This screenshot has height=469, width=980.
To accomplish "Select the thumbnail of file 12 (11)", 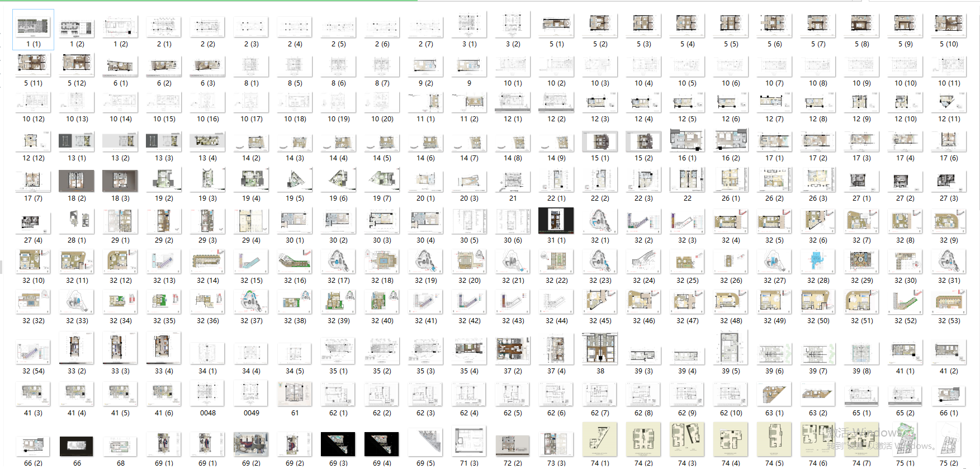I will point(949,102).
